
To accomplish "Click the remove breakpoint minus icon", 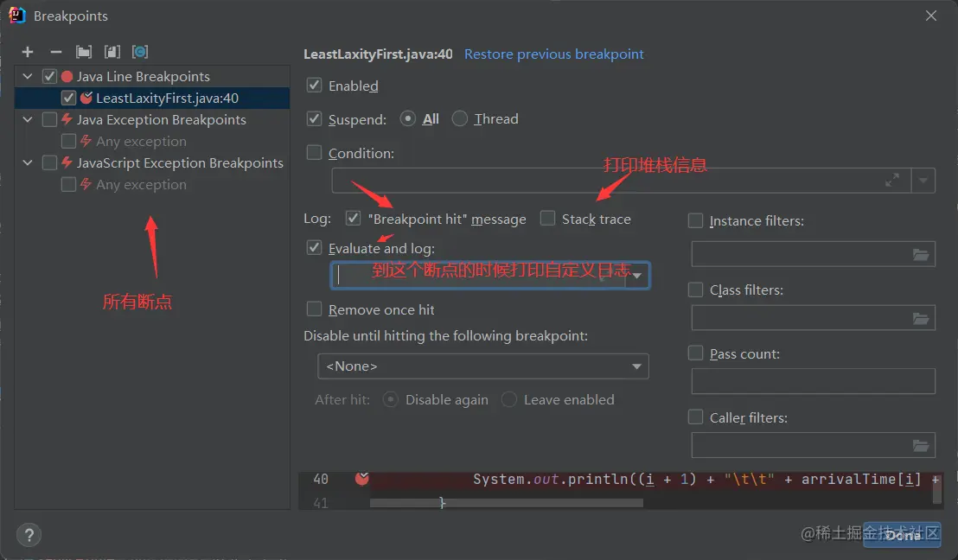I will (x=55, y=52).
